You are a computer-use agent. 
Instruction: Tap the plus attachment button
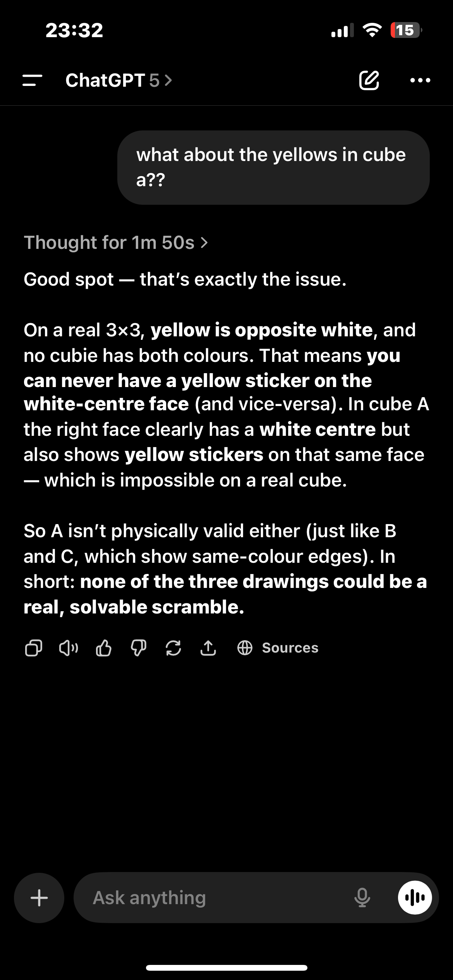click(x=39, y=898)
